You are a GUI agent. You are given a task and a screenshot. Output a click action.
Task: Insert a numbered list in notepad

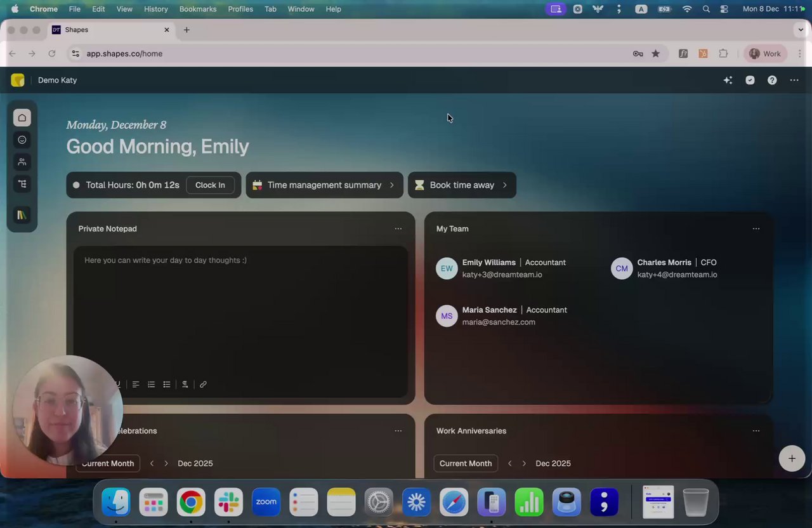pyautogui.click(x=151, y=385)
